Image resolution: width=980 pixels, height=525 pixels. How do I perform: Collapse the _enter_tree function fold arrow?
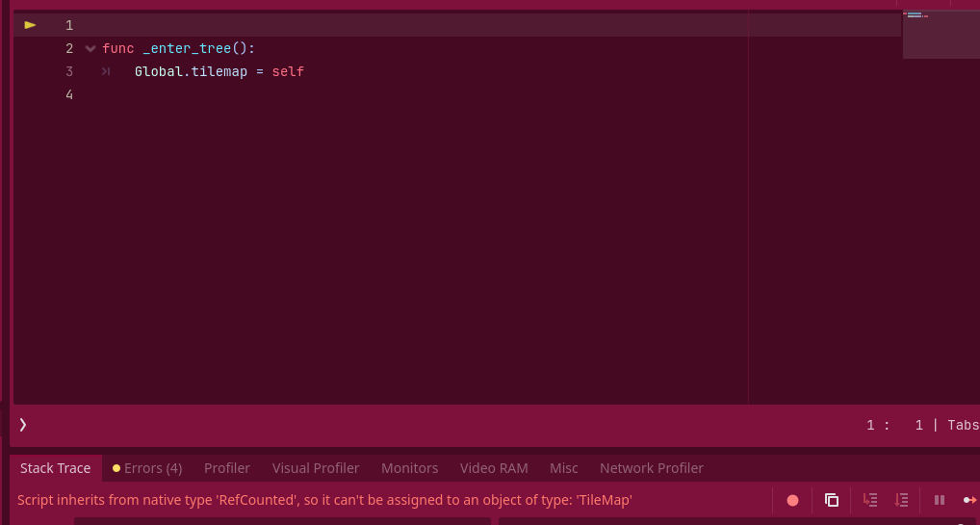click(x=90, y=48)
